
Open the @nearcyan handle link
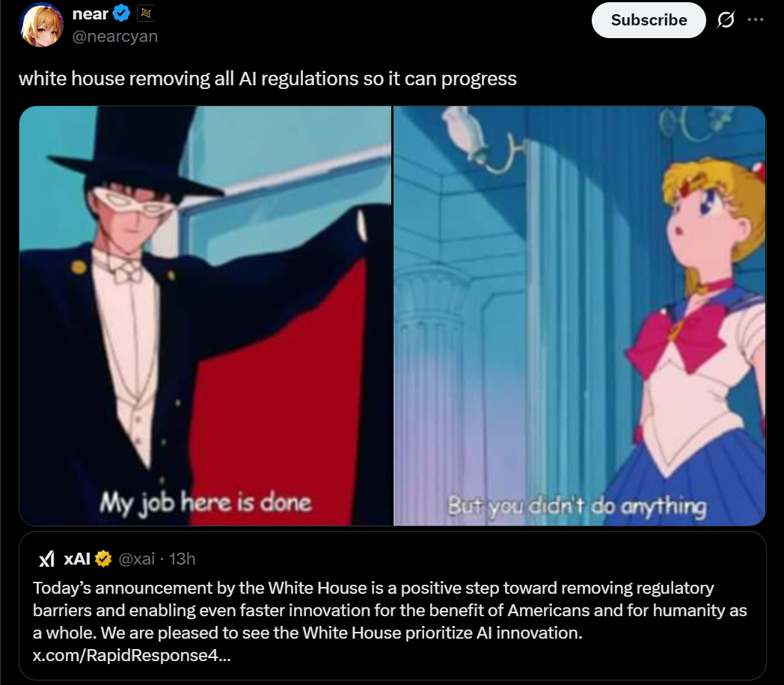(115, 36)
